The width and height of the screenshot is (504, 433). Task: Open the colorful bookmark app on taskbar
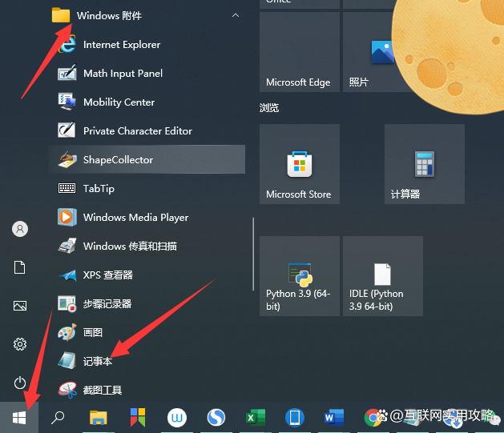pos(138,418)
